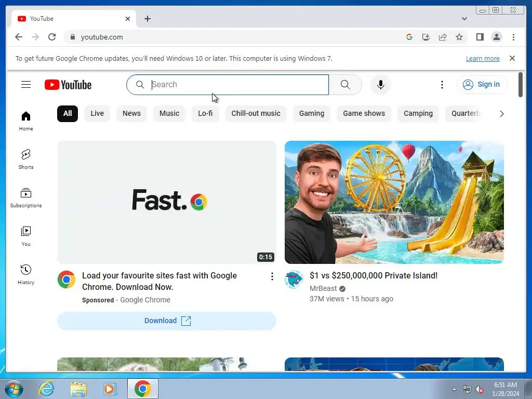The width and height of the screenshot is (532, 399).
Task: Open the Load your favourite sites ad title
Action: (159, 281)
